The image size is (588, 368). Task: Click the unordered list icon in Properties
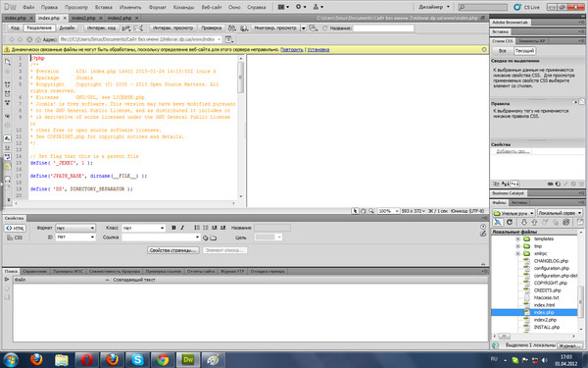197,228
